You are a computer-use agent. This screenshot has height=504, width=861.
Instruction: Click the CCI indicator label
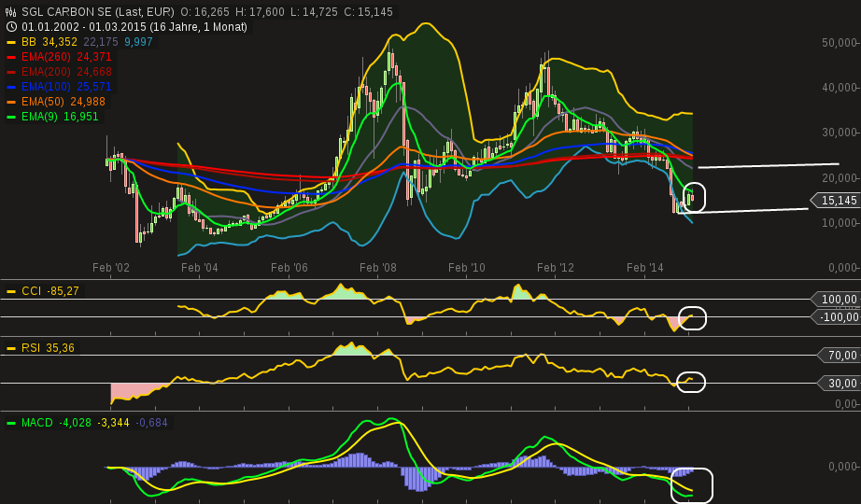(x=32, y=291)
